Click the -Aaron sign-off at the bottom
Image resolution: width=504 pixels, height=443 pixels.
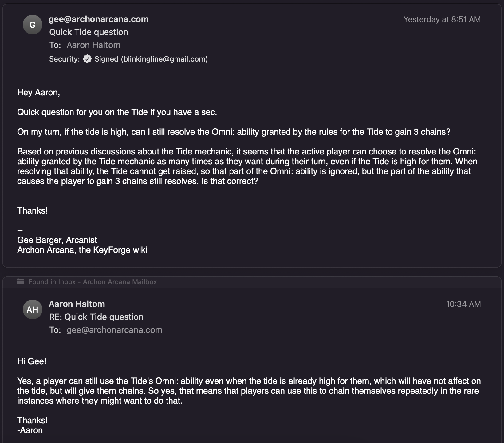click(x=30, y=430)
